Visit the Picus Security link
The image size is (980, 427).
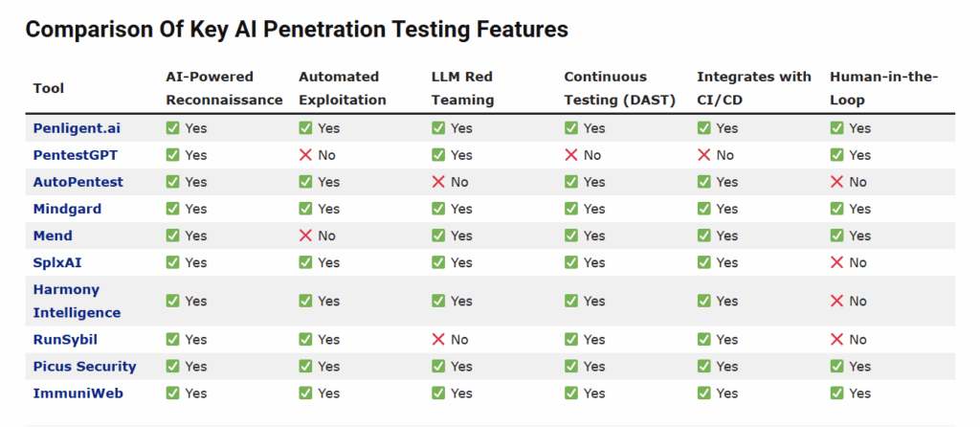point(84,366)
